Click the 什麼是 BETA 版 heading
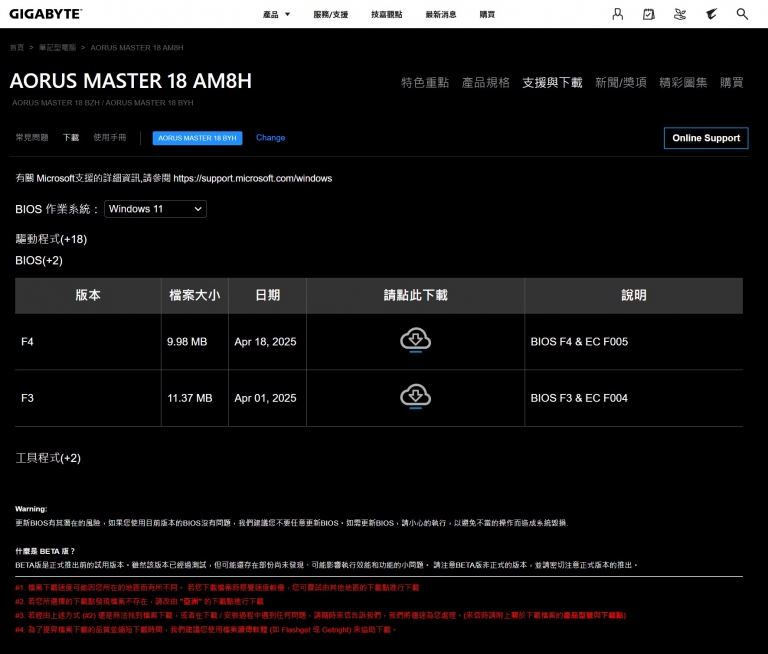The image size is (768, 654). (x=45, y=551)
